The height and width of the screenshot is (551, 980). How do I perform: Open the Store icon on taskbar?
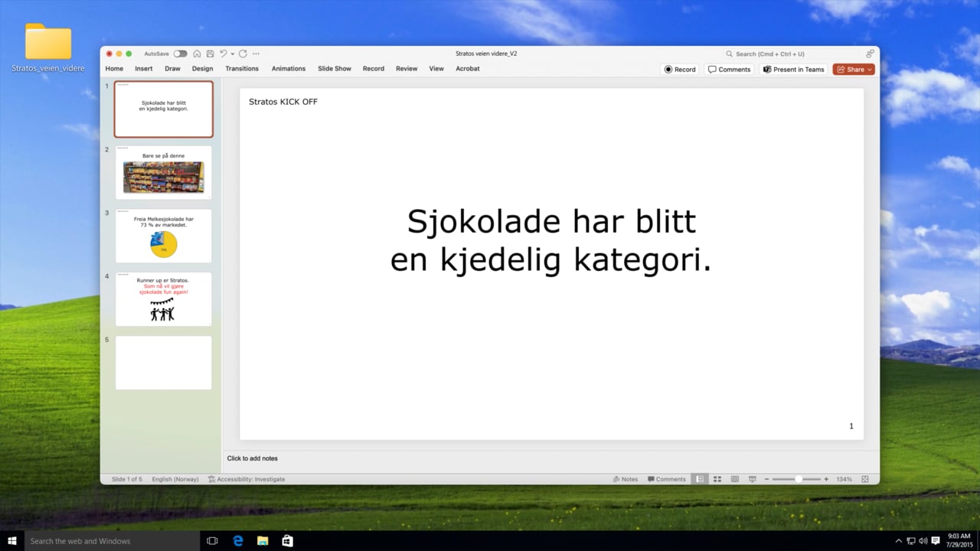[287, 541]
